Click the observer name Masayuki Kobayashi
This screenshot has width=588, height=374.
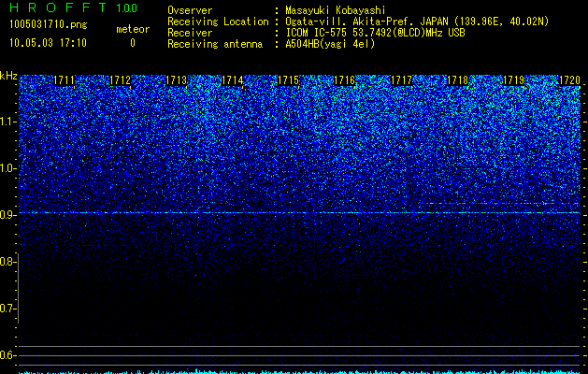pyautogui.click(x=336, y=10)
